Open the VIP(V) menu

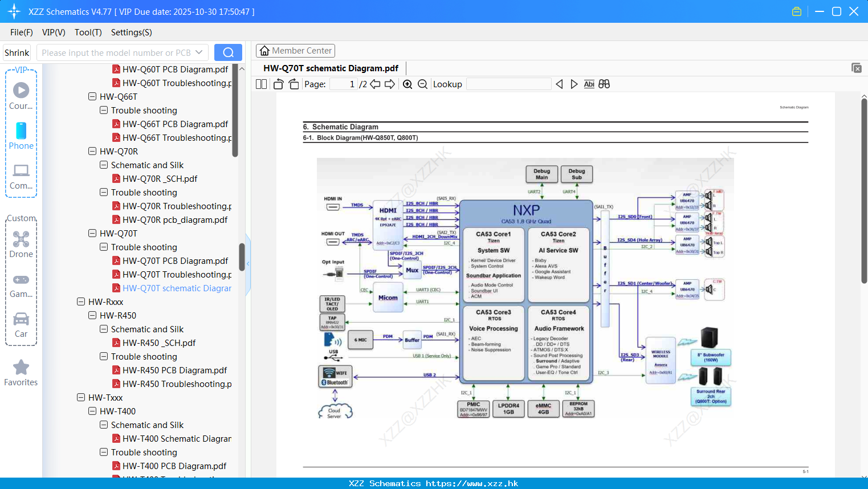(x=54, y=32)
